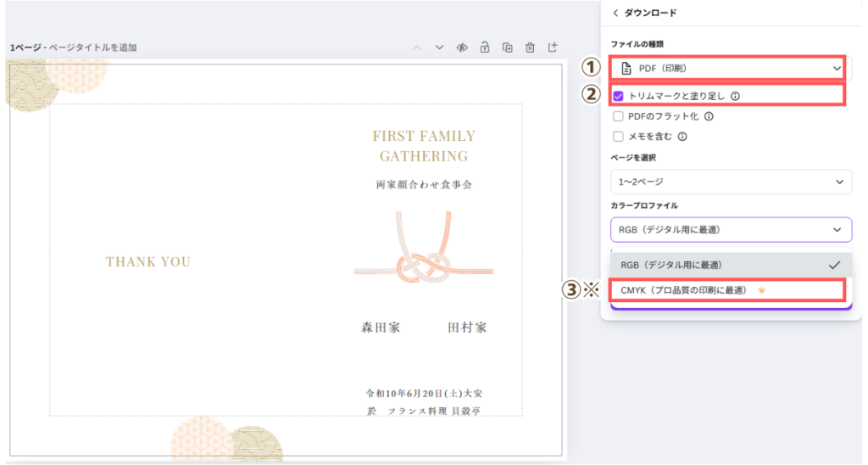
Task: Open the 1〜2ページ page selection dropdown
Action: pyautogui.click(x=731, y=182)
